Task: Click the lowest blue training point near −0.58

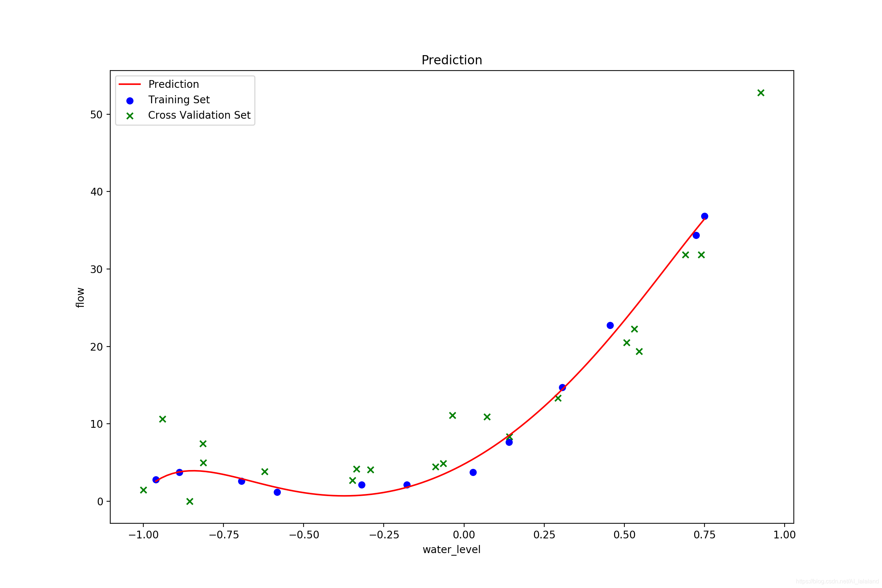Action: point(277,492)
